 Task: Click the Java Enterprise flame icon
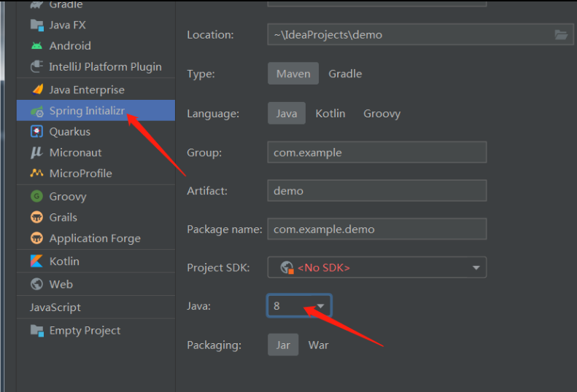click(37, 90)
